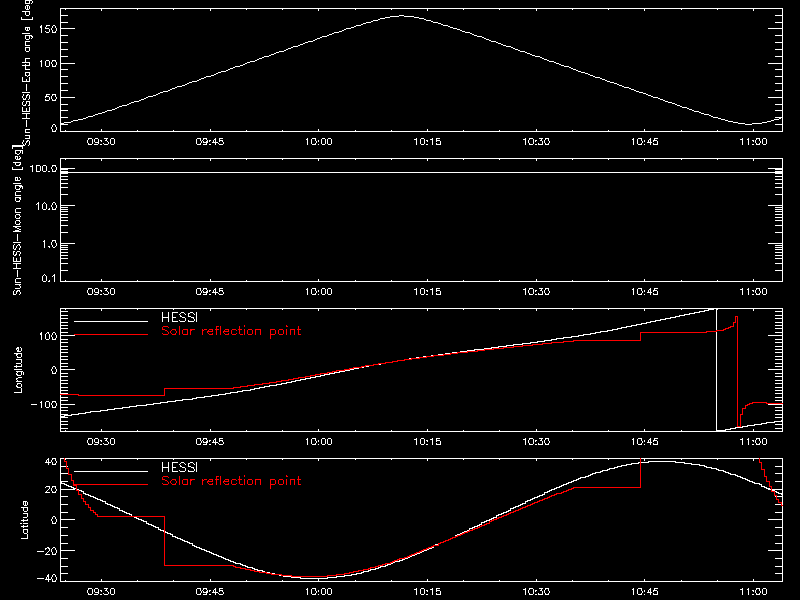Viewport: 800px width, 600px height.
Task: Click 09:45 under the Moon angle plot
Action: (210, 292)
